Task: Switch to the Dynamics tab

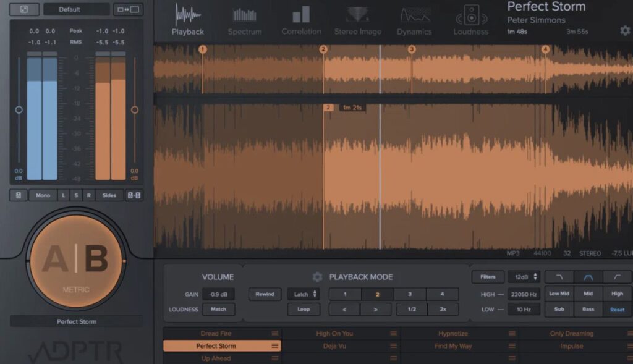Action: 415,20
